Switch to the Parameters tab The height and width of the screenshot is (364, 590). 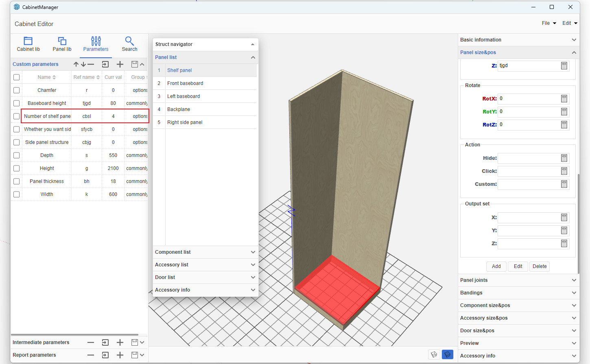[x=96, y=44]
